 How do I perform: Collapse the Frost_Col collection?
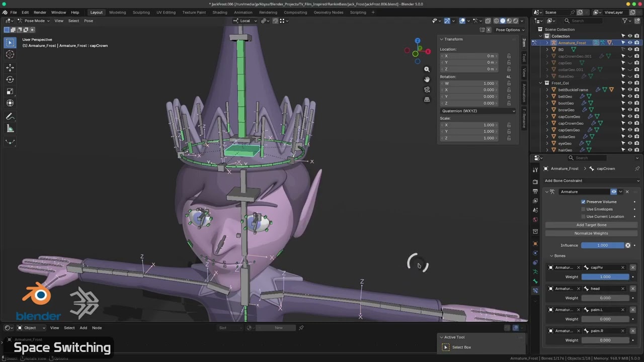click(x=540, y=83)
